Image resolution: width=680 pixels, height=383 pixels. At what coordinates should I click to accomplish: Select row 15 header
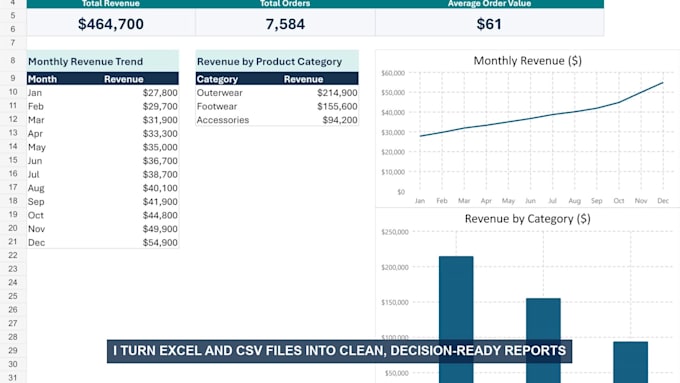coord(13,160)
